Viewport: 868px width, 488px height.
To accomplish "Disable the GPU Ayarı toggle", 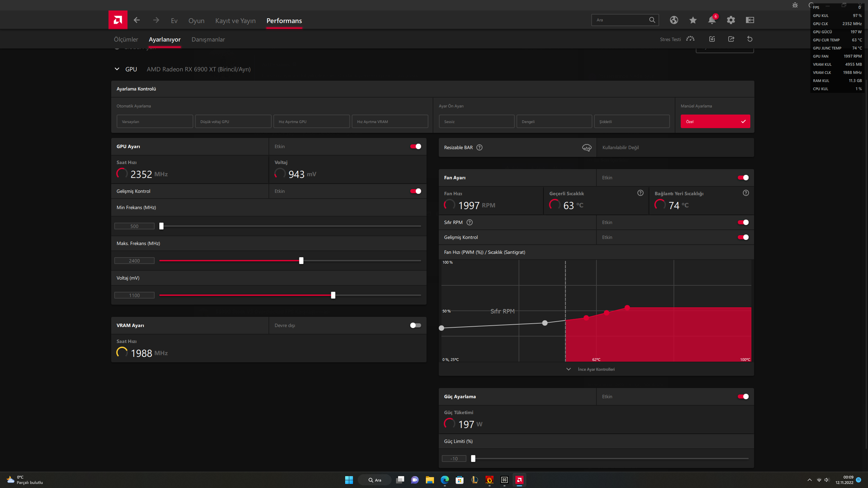I will (x=415, y=146).
